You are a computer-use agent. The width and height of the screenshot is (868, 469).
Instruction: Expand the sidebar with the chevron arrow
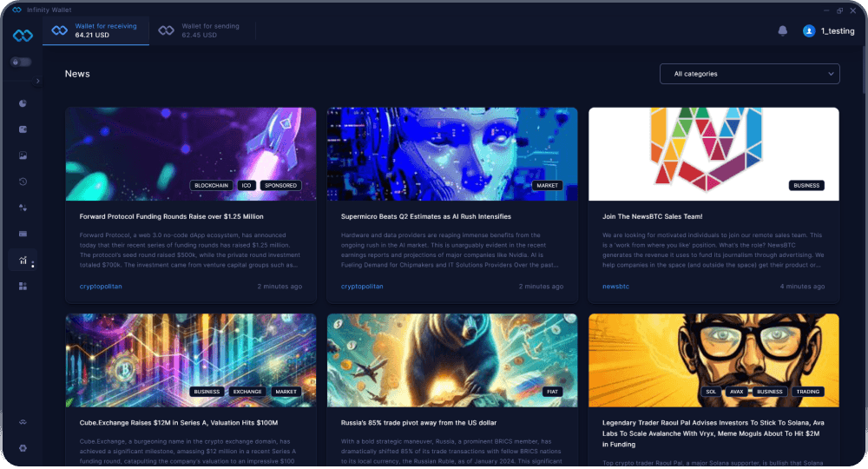pos(37,82)
